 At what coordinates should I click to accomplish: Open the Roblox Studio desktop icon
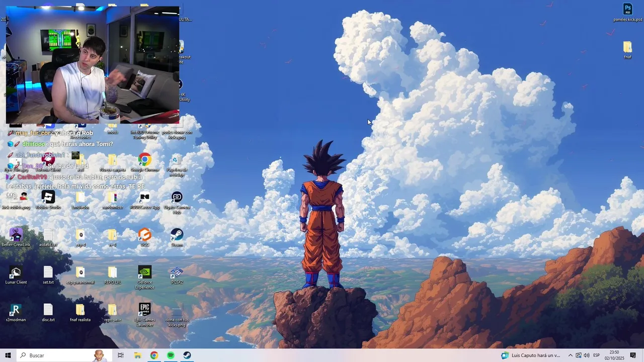click(x=48, y=200)
